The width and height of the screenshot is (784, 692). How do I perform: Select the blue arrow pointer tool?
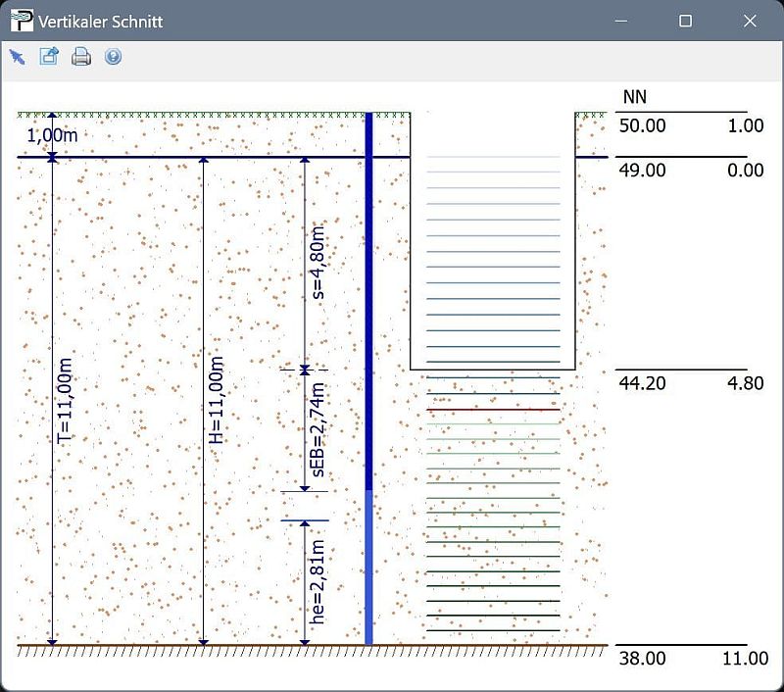[x=17, y=57]
